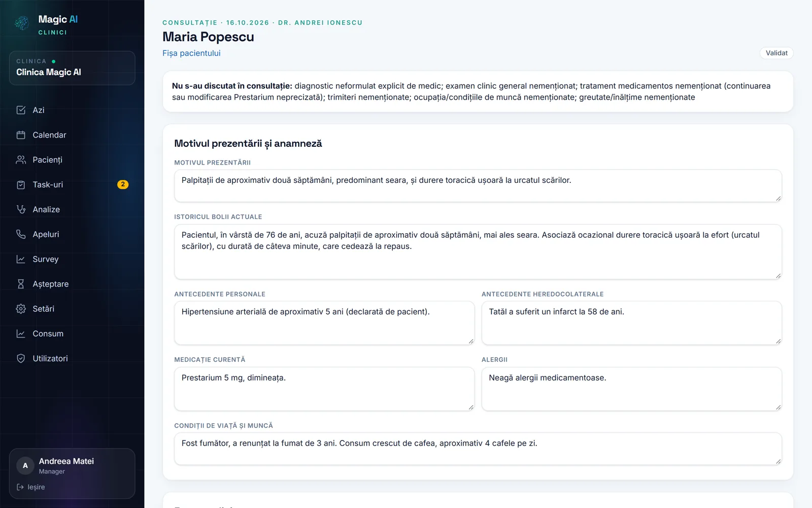Image resolution: width=812 pixels, height=508 pixels.
Task: Open the Survey menu item
Action: click(x=72, y=259)
